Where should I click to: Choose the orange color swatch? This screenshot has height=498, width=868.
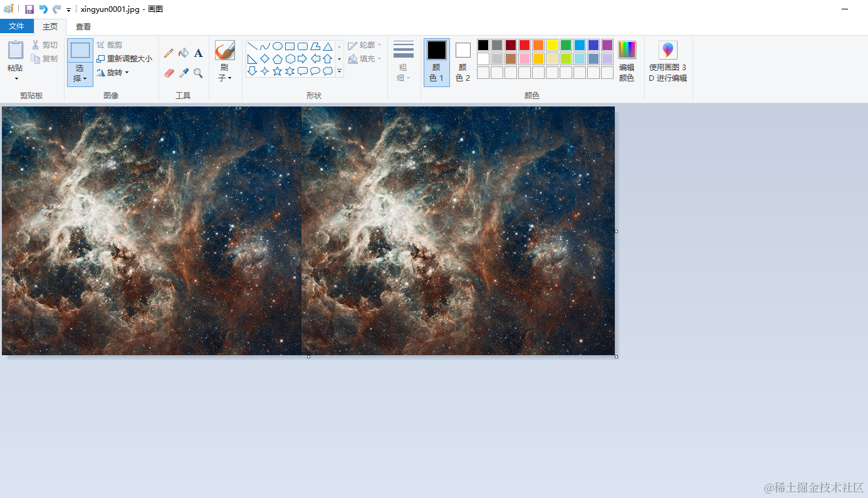tap(538, 45)
